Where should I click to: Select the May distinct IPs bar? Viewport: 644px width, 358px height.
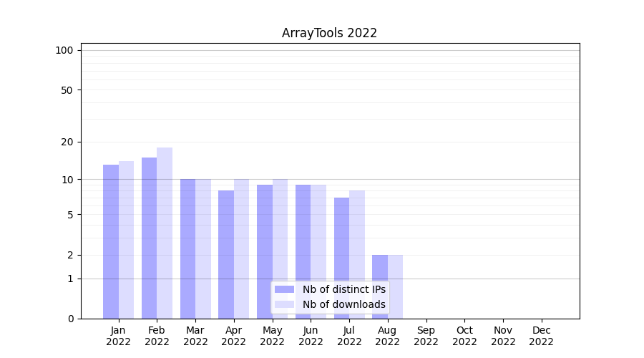click(265, 251)
